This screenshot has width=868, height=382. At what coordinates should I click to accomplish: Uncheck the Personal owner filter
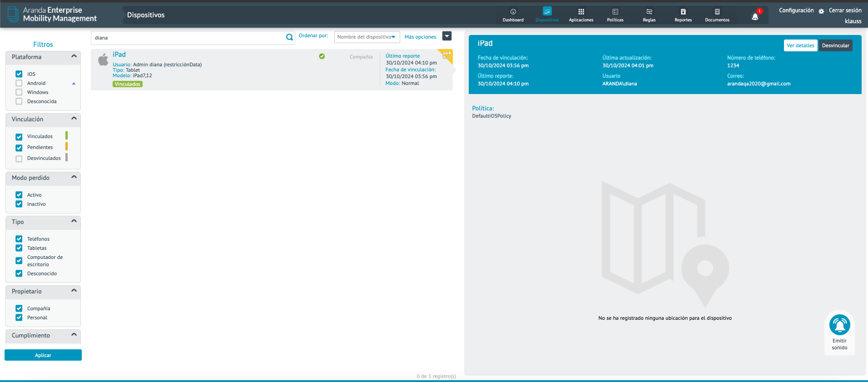click(x=19, y=318)
